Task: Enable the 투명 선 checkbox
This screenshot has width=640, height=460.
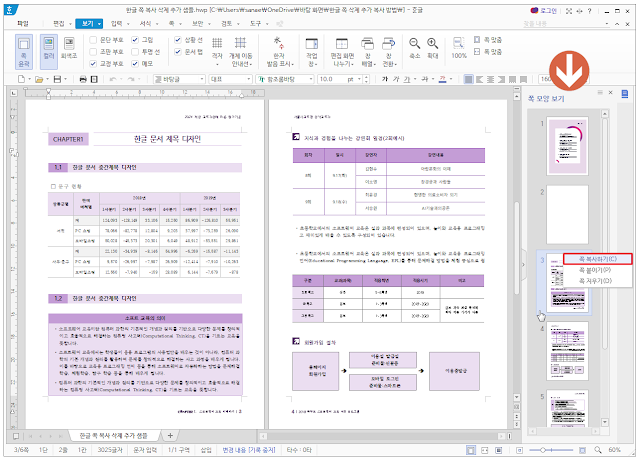Action: [x=135, y=51]
